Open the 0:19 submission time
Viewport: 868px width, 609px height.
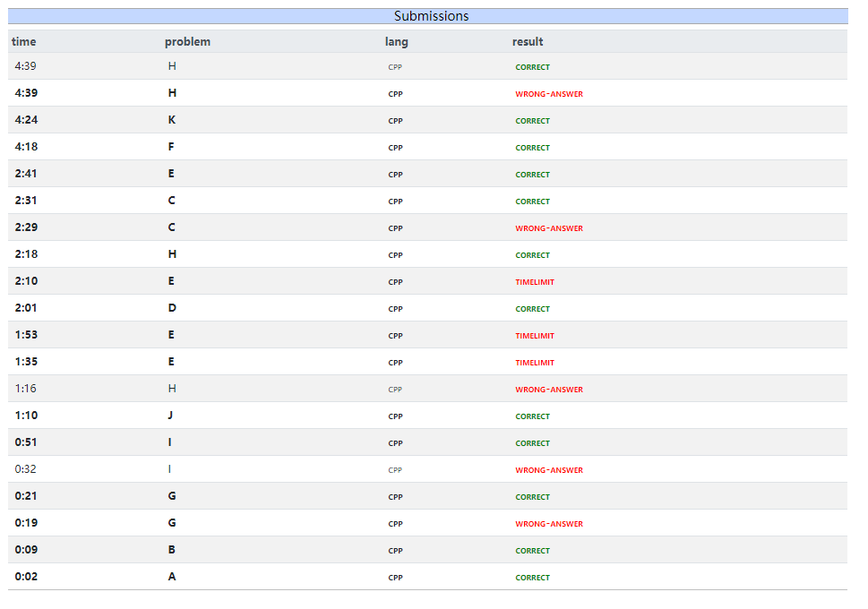tap(26, 523)
